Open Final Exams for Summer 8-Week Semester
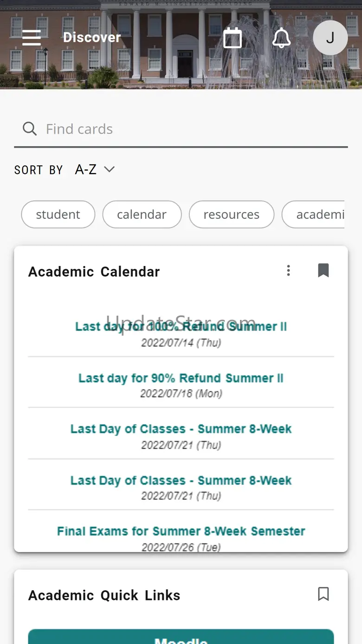 [181, 531]
